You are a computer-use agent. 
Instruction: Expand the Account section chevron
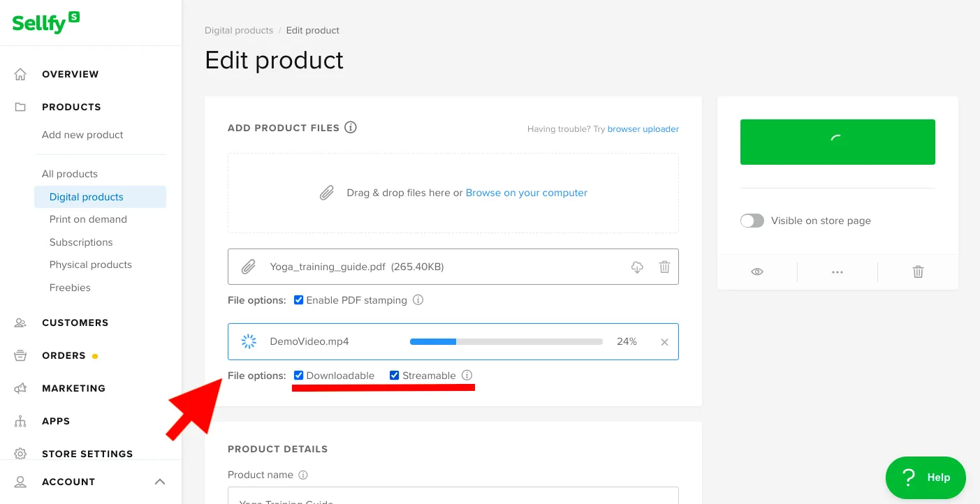tap(160, 482)
